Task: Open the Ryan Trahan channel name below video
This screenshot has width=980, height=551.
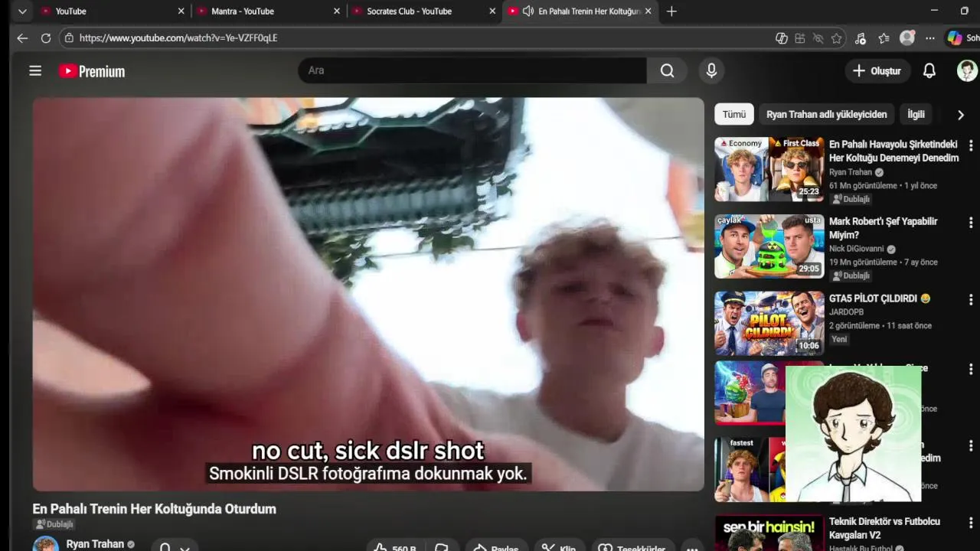Action: tap(95, 544)
